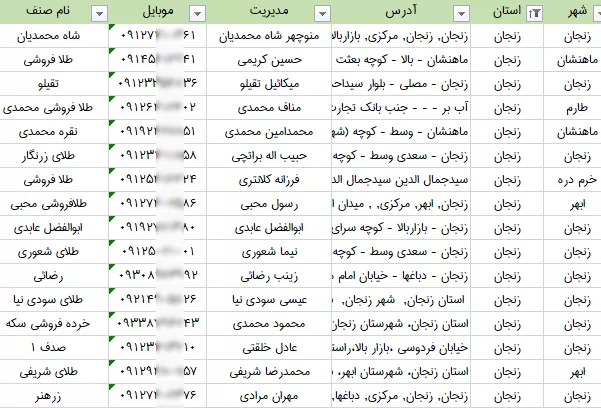Select cell محمود محمدی
601x408 pixels.
coord(269,324)
